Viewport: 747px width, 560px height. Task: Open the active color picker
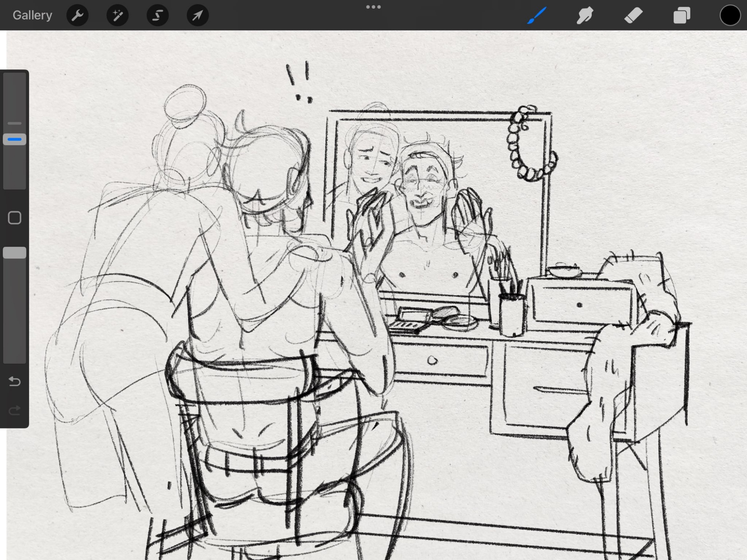[730, 15]
